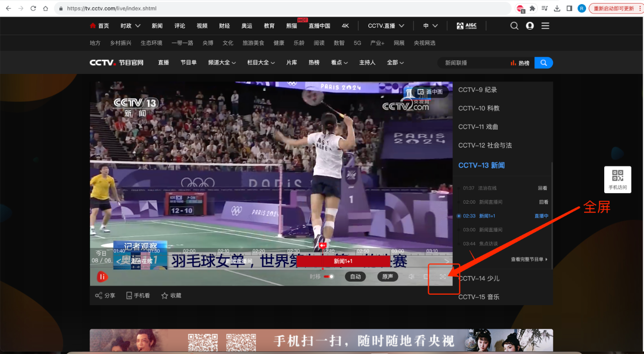The image size is (644, 354).
Task: Click the 手机扫一扫 banner
Action: pos(321,341)
